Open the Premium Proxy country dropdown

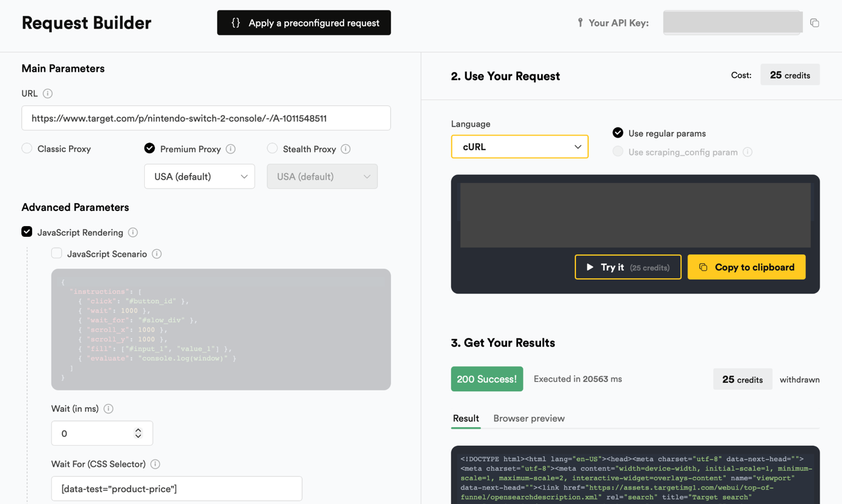pyautogui.click(x=199, y=176)
